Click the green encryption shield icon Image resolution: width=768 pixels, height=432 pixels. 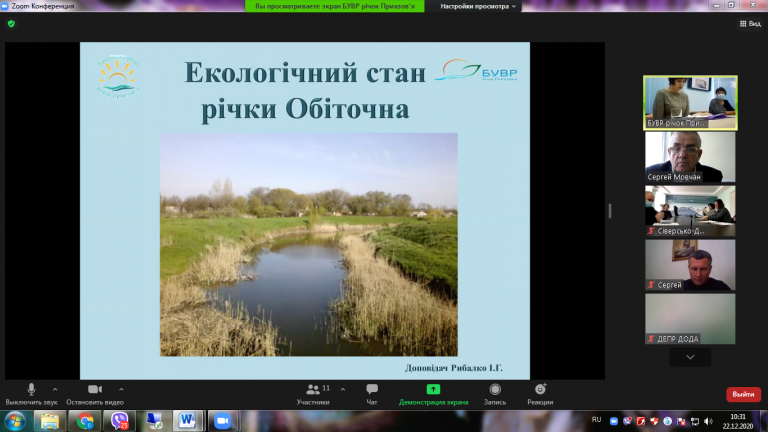11,24
